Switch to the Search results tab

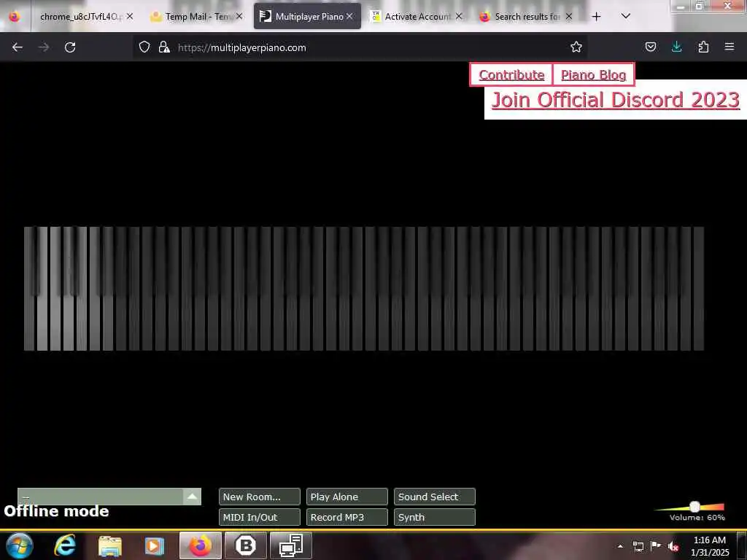point(527,17)
